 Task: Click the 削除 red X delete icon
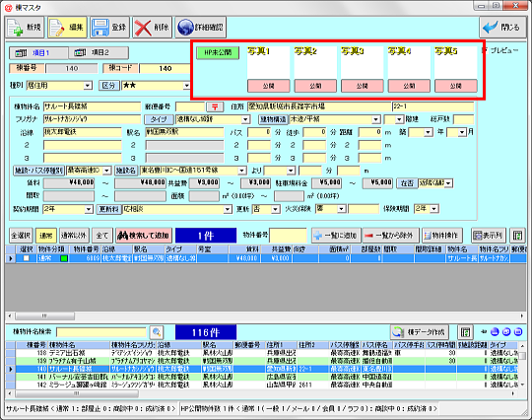(143, 28)
